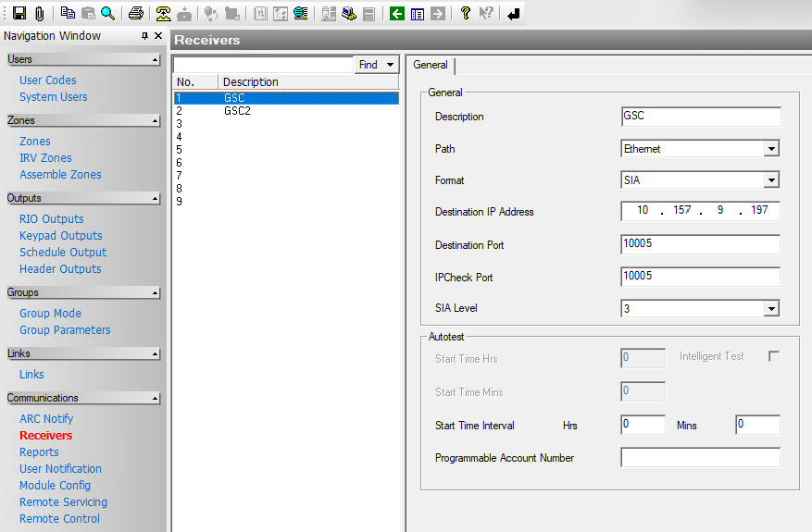Open the Path dropdown
Screen dimensions: 812x532
[x=771, y=149]
